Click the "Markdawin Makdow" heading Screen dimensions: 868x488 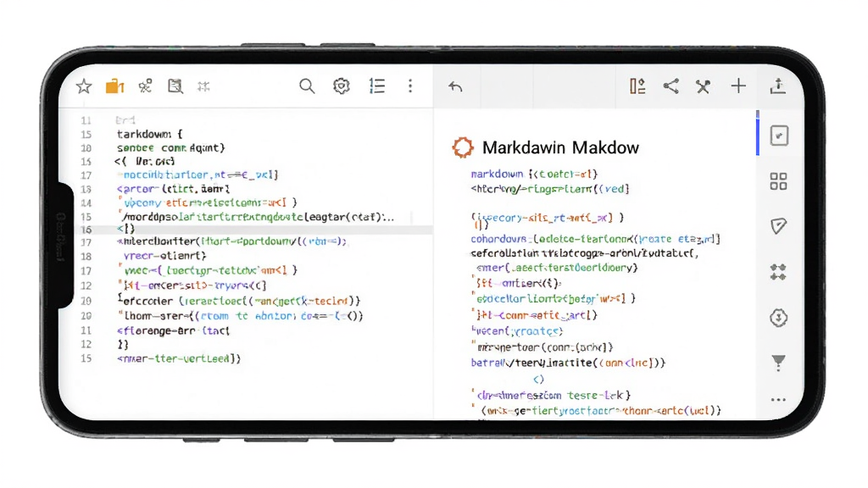pyautogui.click(x=561, y=147)
